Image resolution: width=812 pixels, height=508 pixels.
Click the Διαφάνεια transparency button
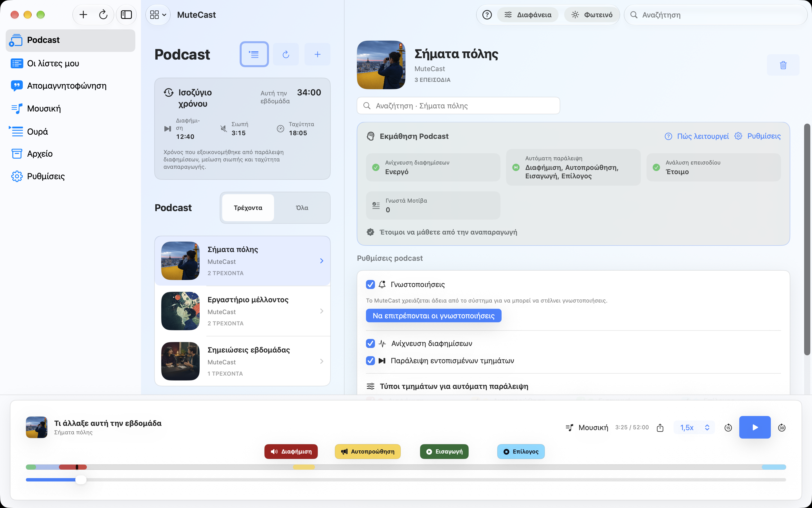tap(528, 15)
